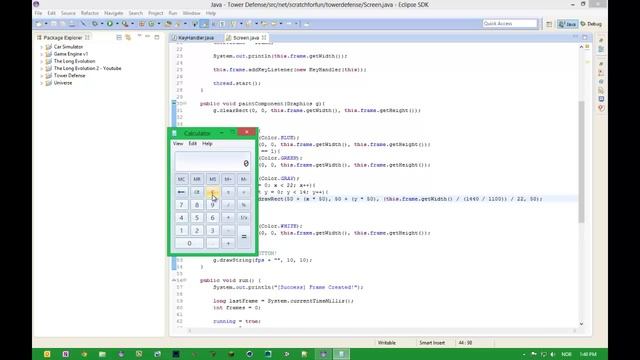640x360 pixels.
Task: Click the horizontal scrollbar right arrow
Action: tap(575, 331)
